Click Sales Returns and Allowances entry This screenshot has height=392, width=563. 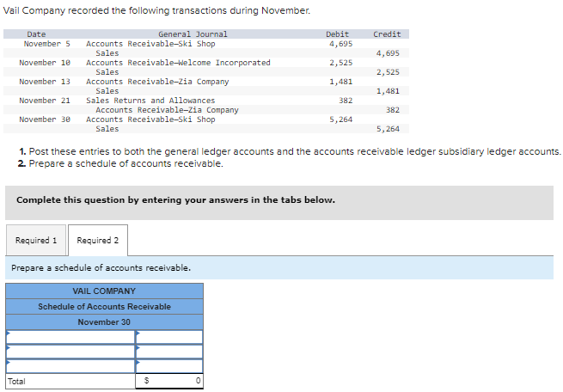pyautogui.click(x=150, y=101)
